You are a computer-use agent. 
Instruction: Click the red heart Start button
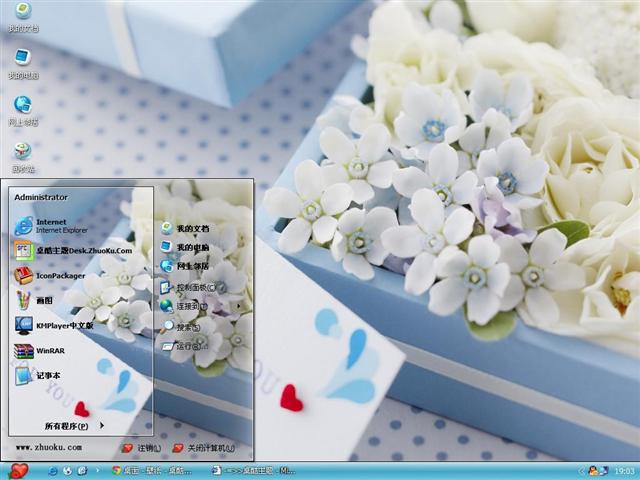(x=18, y=471)
